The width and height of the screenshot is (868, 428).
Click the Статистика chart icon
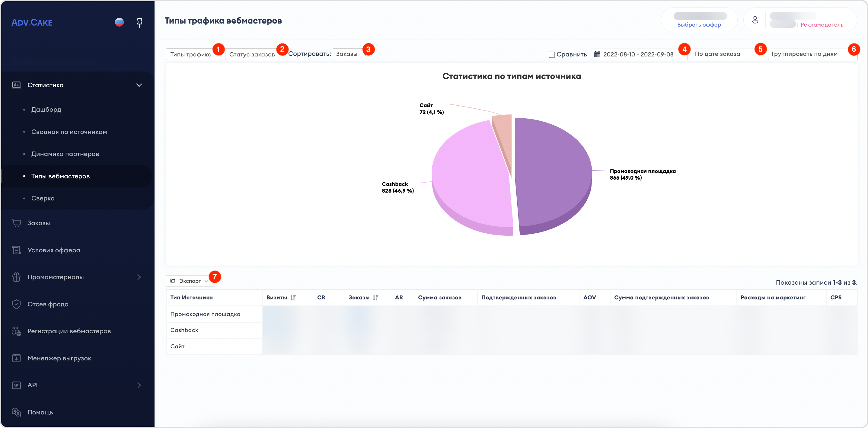click(17, 85)
